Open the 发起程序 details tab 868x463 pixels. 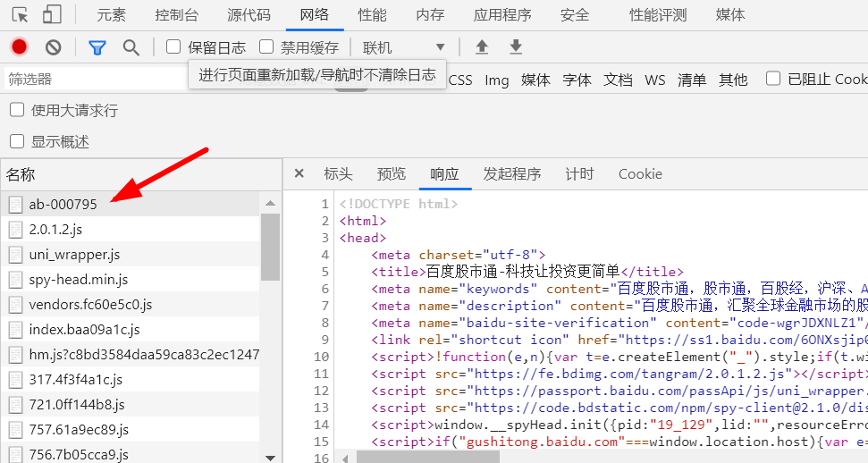512,174
